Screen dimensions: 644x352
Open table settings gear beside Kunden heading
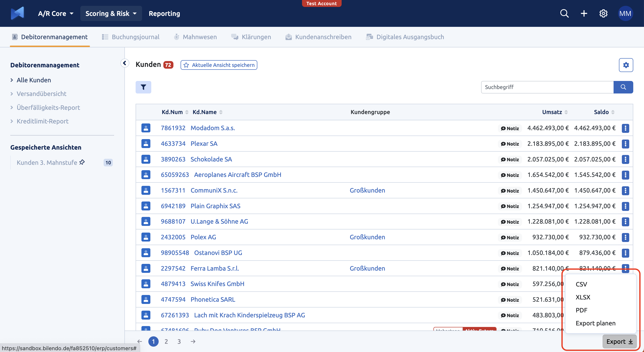click(626, 65)
